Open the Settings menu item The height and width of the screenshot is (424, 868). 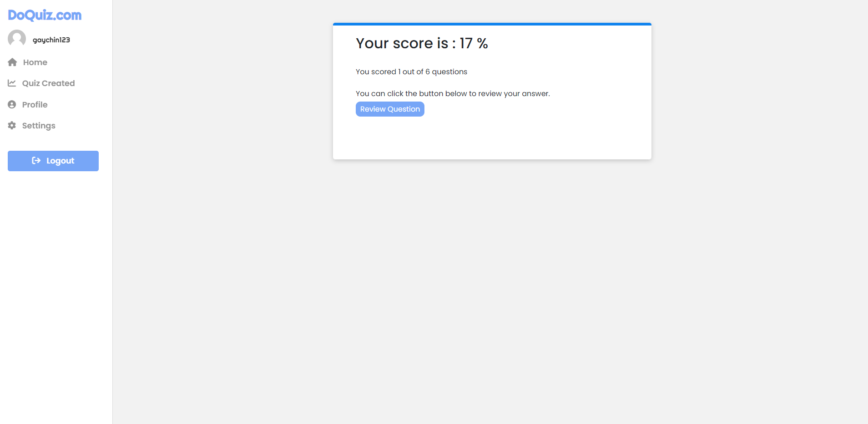point(39,126)
